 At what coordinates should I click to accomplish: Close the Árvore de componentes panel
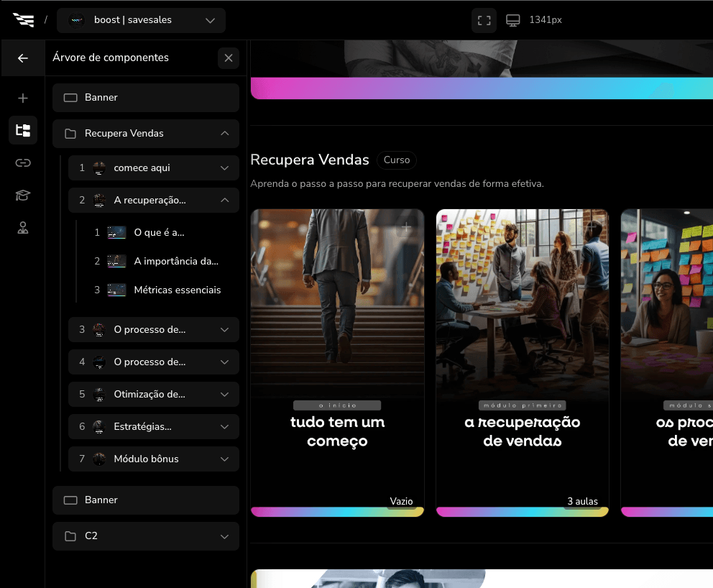point(229,58)
